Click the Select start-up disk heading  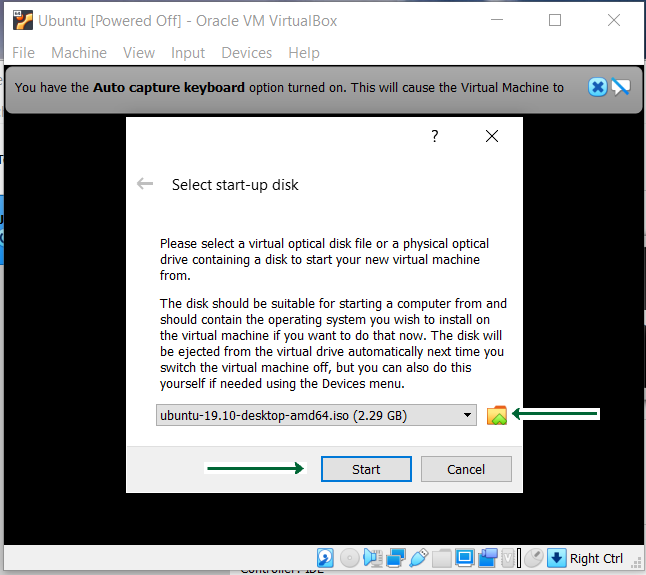click(x=235, y=185)
